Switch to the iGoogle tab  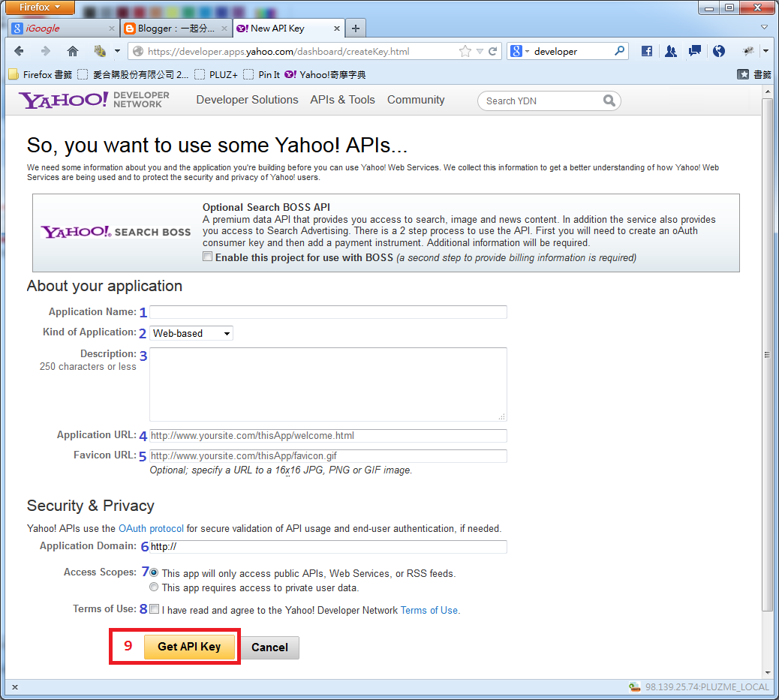pyautogui.click(x=62, y=29)
